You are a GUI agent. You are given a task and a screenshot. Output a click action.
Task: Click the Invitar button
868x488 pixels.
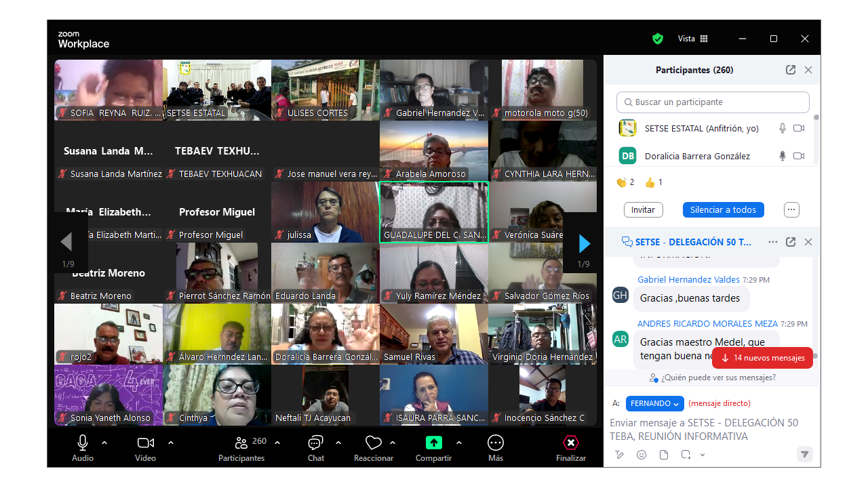(643, 210)
